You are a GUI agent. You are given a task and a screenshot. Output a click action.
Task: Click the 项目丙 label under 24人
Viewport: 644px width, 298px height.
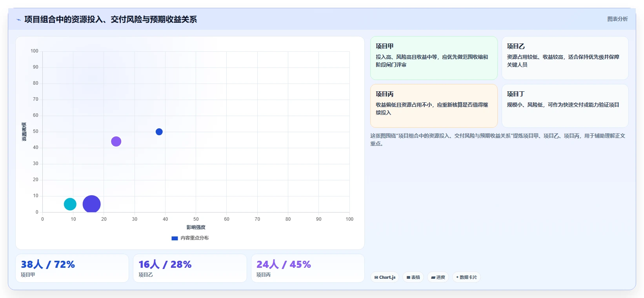pos(264,275)
